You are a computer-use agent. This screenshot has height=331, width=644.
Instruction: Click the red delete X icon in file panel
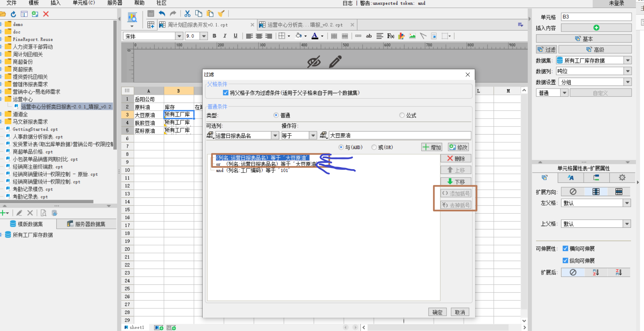46,14
